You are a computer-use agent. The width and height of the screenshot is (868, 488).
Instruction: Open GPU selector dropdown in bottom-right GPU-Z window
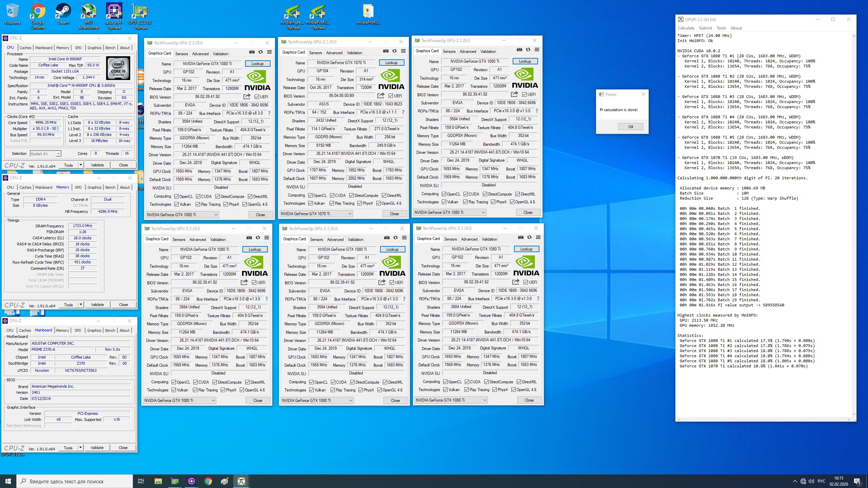tap(451, 400)
